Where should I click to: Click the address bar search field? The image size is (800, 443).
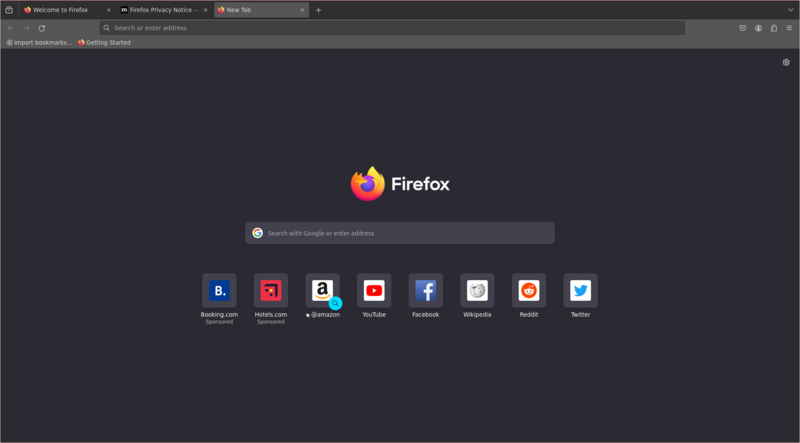point(392,28)
